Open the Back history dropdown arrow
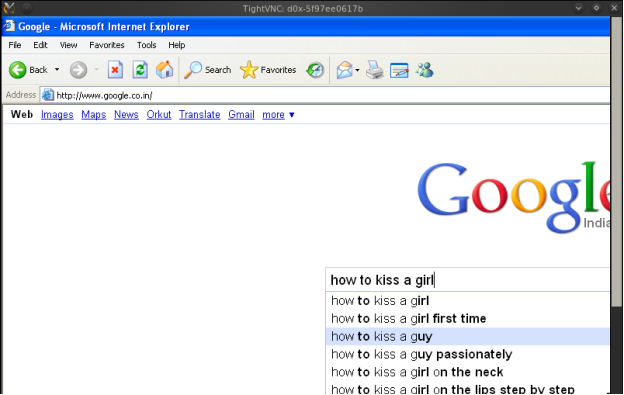This screenshot has height=395, width=624. coord(57,70)
